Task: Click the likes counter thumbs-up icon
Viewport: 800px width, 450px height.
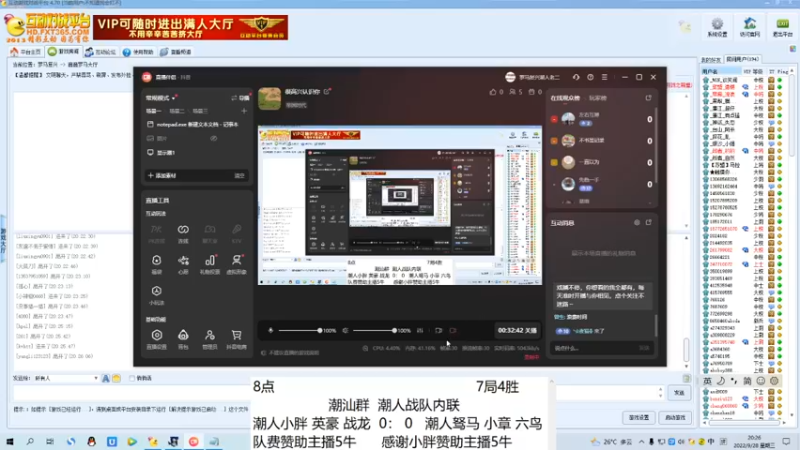Action: tap(492, 92)
